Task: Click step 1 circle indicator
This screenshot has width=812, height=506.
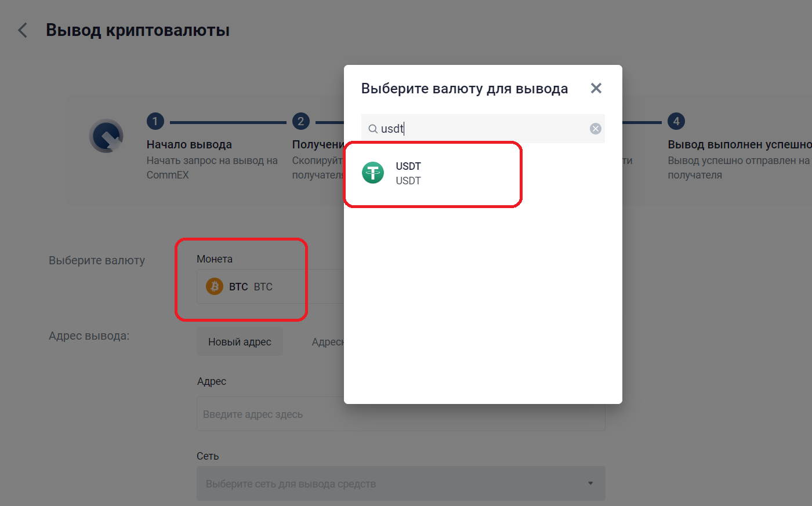Action: coord(155,121)
